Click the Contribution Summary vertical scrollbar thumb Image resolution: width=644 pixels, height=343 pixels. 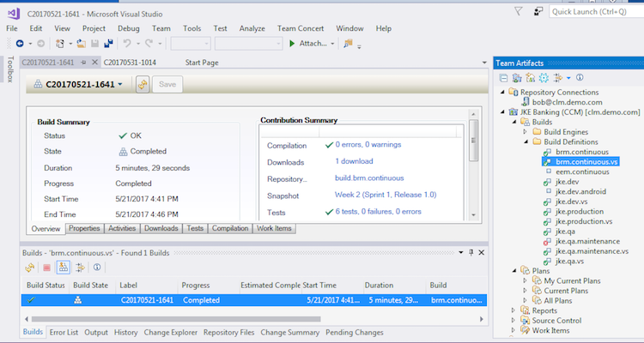pyautogui.click(x=473, y=141)
